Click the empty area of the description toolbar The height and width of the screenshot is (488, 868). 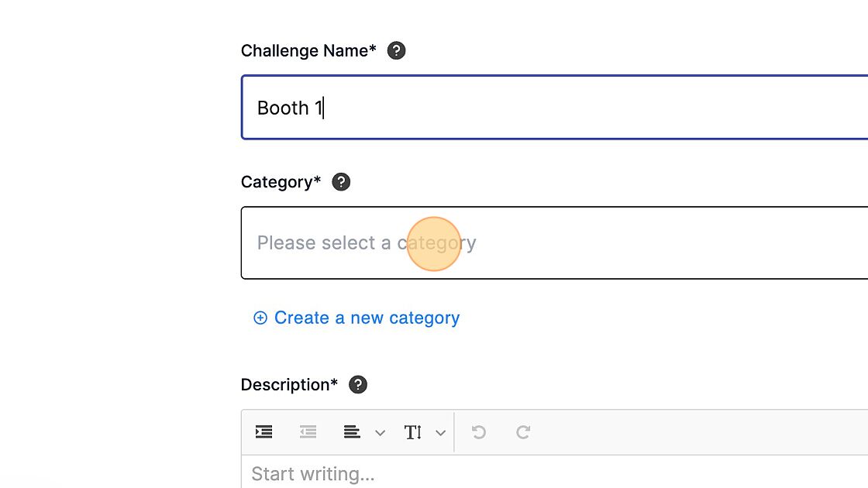tap(697, 432)
